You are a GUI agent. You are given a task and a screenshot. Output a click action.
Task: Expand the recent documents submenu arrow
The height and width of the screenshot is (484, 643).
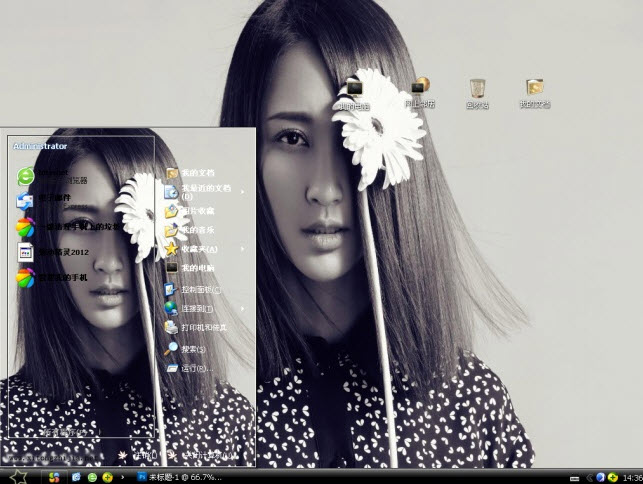[x=242, y=192]
